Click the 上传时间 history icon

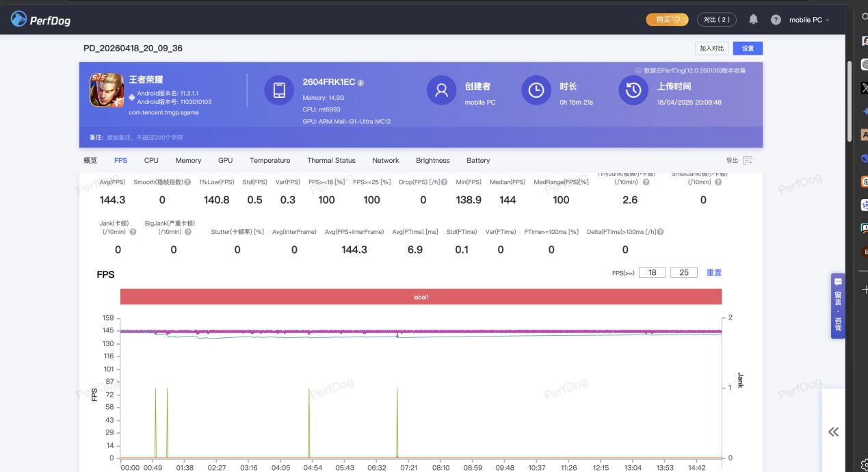633,90
